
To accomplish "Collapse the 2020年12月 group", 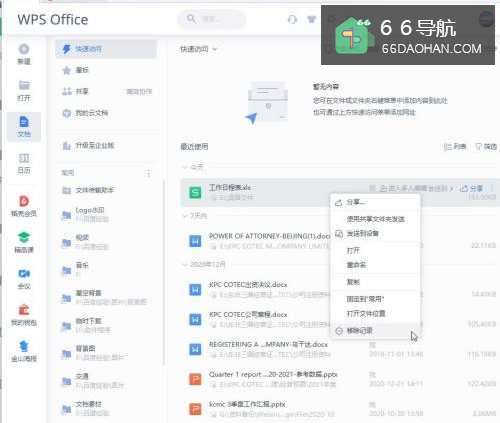I will 185,264.
